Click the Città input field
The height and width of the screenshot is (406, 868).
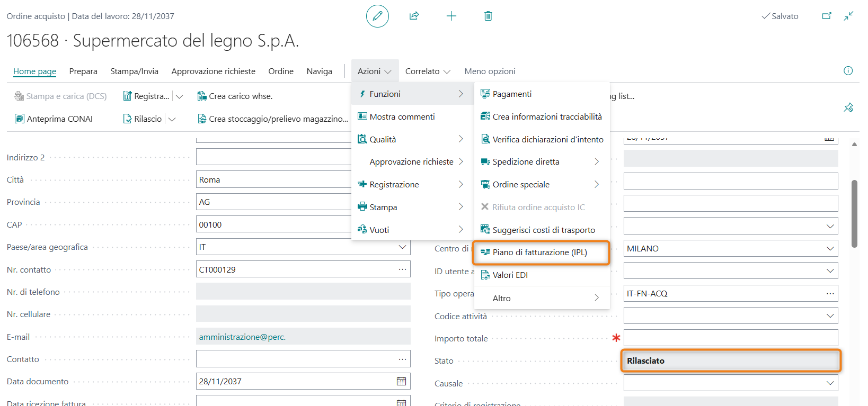tap(273, 180)
